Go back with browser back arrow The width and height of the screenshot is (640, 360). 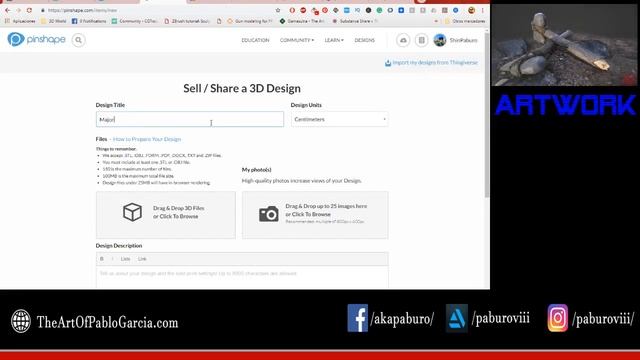pyautogui.click(x=8, y=10)
